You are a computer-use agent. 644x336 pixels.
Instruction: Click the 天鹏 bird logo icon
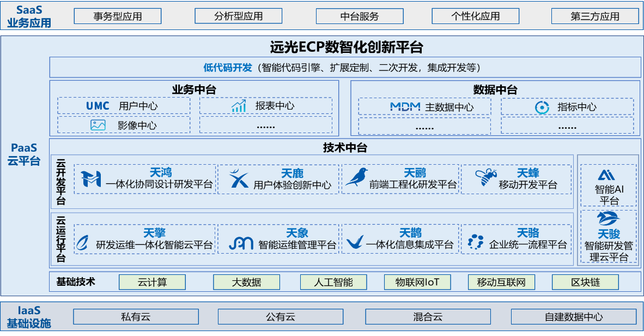pyautogui.click(x=356, y=177)
